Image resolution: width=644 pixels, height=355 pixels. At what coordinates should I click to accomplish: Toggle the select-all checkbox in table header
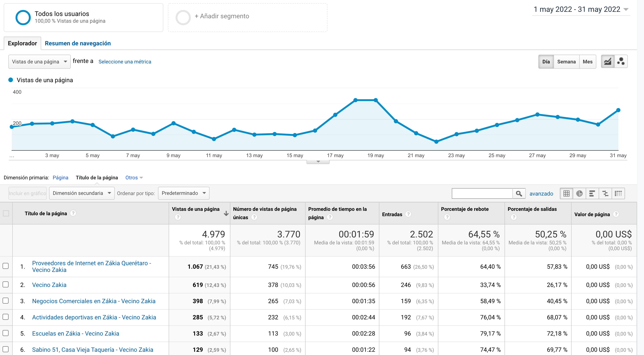click(x=6, y=213)
